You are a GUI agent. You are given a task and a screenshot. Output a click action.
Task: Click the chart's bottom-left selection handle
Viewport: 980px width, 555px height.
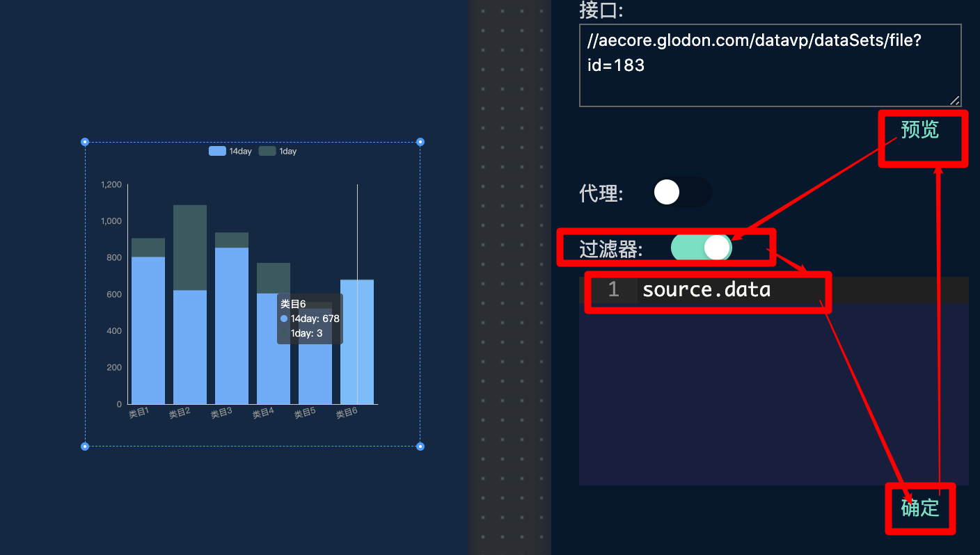tap(85, 446)
